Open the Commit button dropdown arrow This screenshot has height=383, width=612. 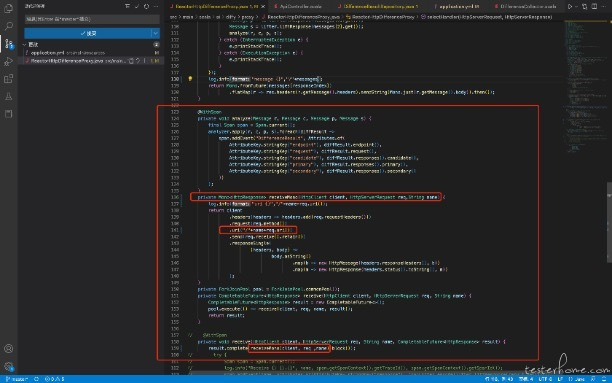[155, 34]
